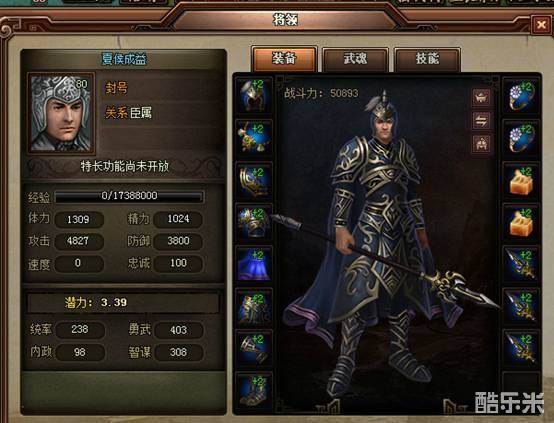Click the 特长功能尚未开放 banner
The height and width of the screenshot is (423, 554).
[124, 166]
